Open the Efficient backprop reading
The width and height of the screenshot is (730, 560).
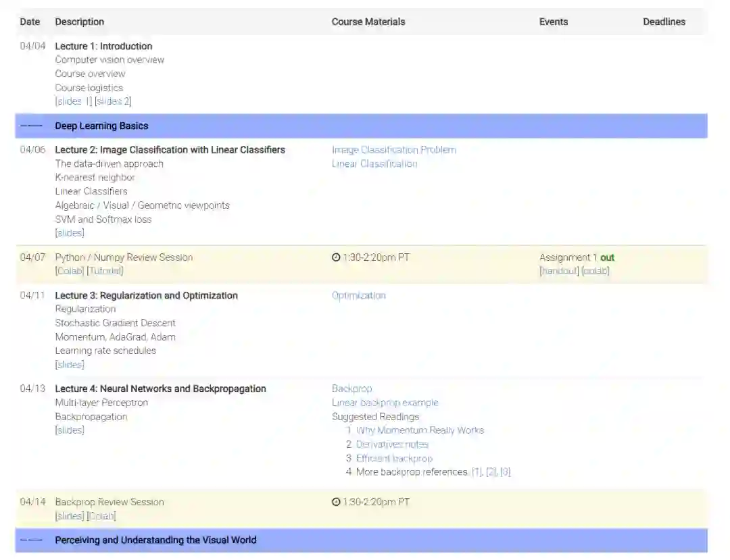(394, 459)
